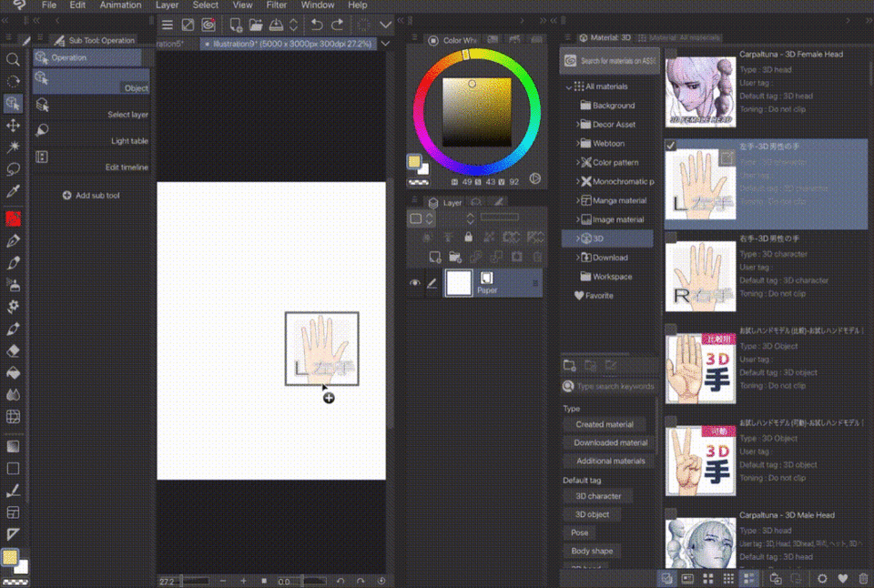The width and height of the screenshot is (874, 588).
Task: Click the favorite heart icon at bottom
Action: click(843, 579)
